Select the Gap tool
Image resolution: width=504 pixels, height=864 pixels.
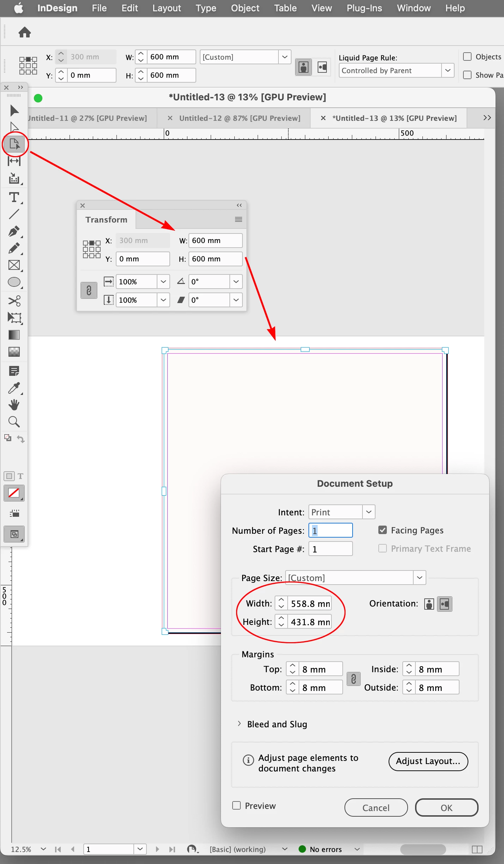pos(14,161)
